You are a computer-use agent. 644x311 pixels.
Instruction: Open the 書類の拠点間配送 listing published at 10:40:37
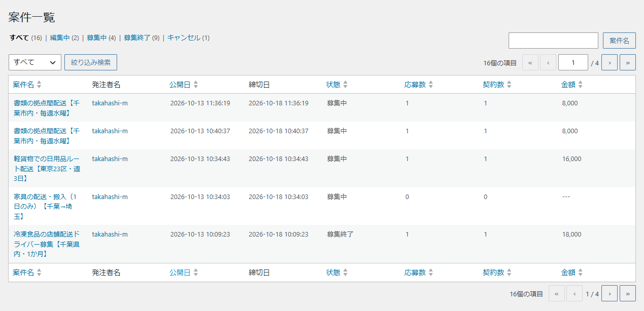[x=46, y=136]
